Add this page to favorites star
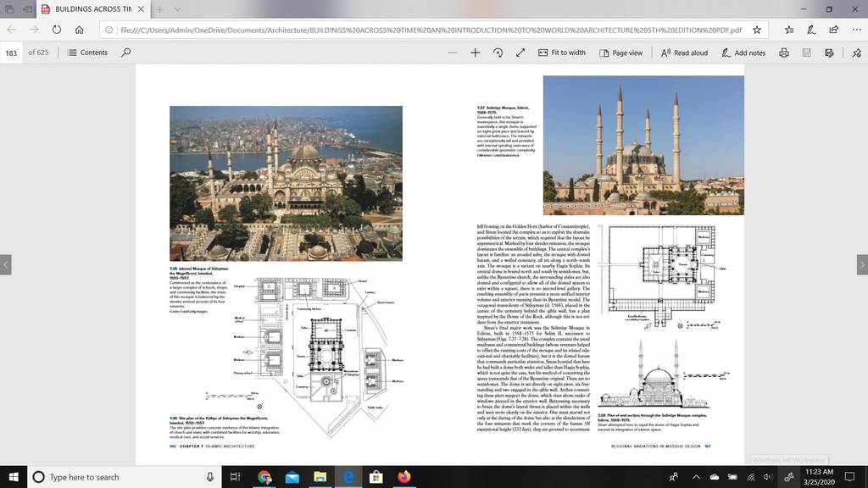868x488 pixels. tap(757, 30)
